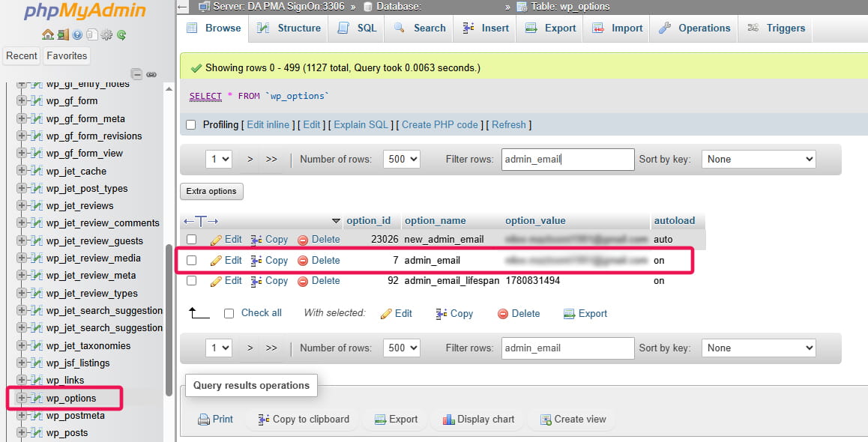Image resolution: width=868 pixels, height=442 pixels.
Task: Reload navigation panel with green refresh icon
Action: point(121,34)
